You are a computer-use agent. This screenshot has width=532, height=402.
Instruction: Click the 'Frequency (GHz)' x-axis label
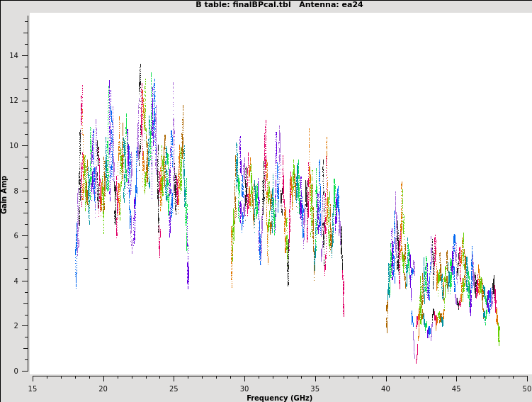coord(279,398)
